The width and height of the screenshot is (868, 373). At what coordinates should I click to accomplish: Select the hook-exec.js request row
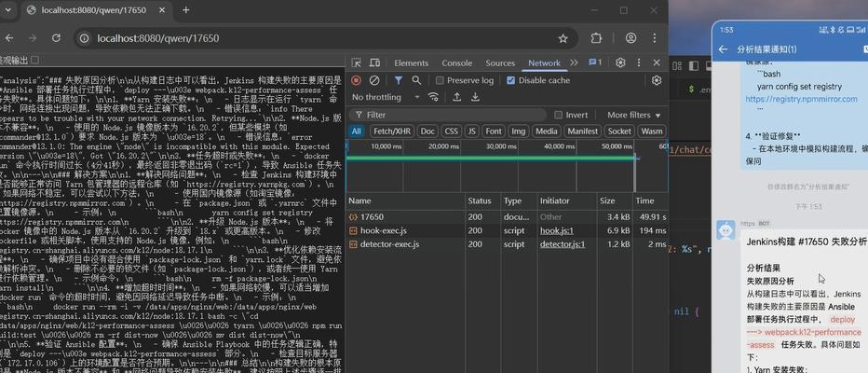507,230
